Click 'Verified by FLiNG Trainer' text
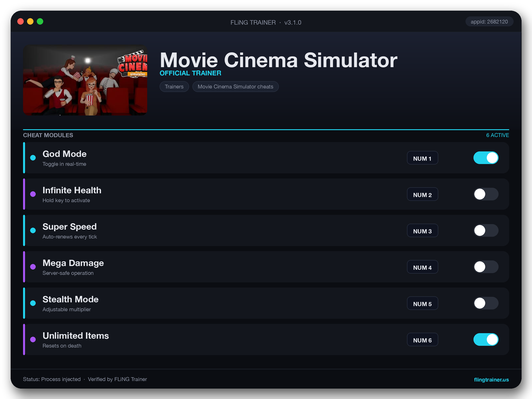532x399 pixels. click(117, 379)
